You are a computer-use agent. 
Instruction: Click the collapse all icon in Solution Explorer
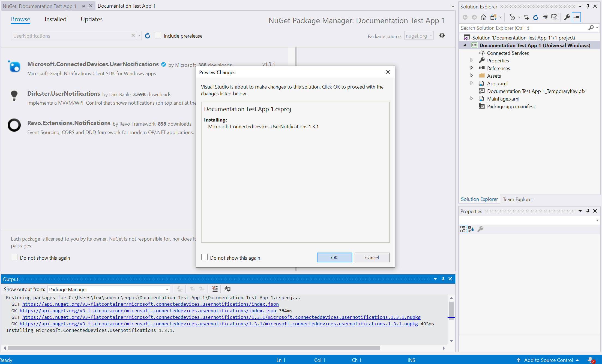pyautogui.click(x=544, y=17)
